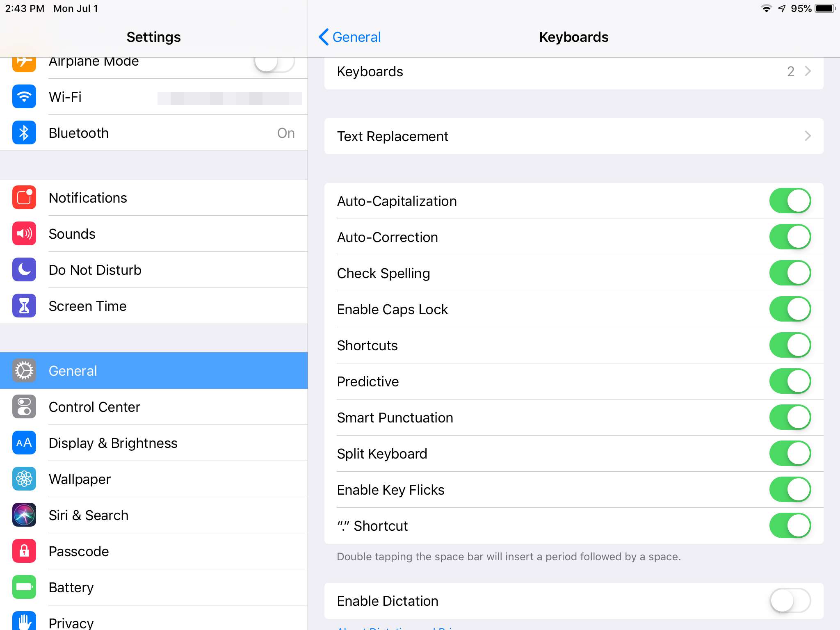
Task: Open Notifications settings
Action: pyautogui.click(x=154, y=198)
